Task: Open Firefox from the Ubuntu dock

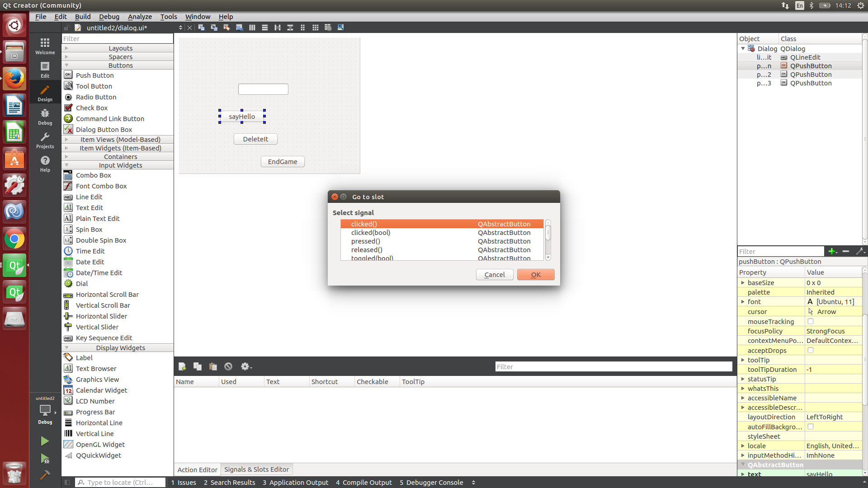Action: [x=14, y=79]
